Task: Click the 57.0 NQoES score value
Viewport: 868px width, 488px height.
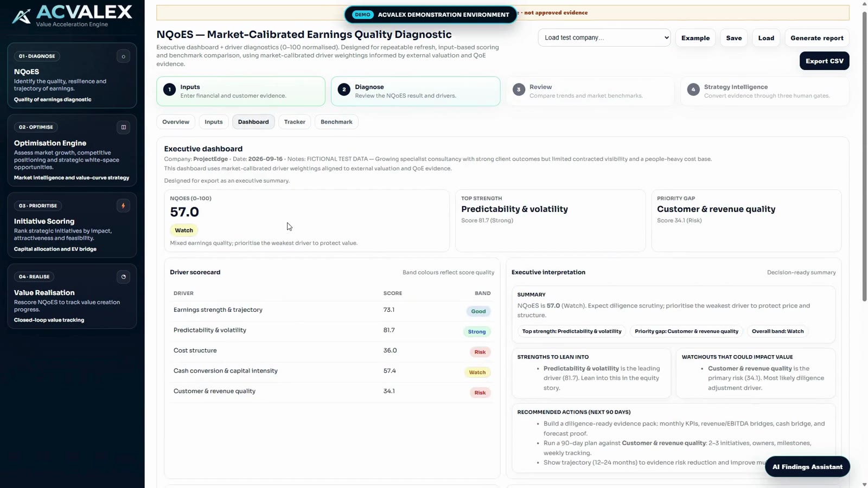Action: tap(184, 212)
